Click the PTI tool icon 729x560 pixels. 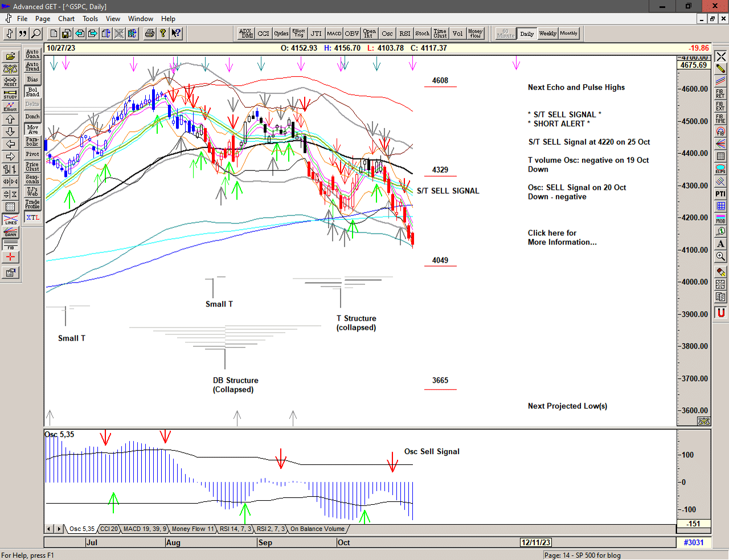(x=720, y=194)
